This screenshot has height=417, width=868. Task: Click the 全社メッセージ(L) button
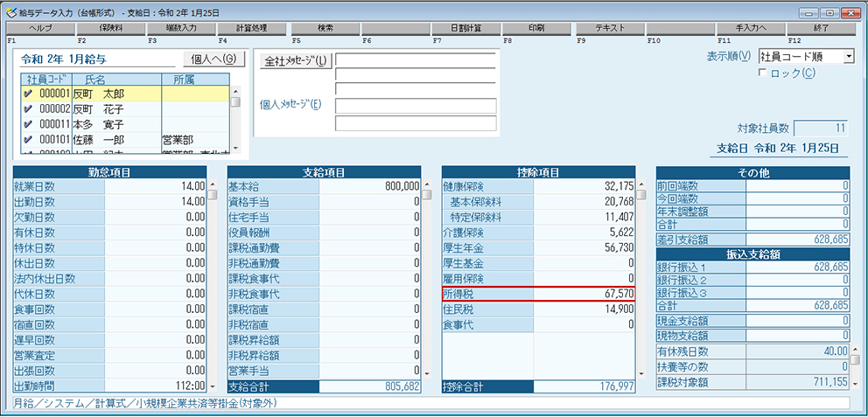pyautogui.click(x=296, y=61)
